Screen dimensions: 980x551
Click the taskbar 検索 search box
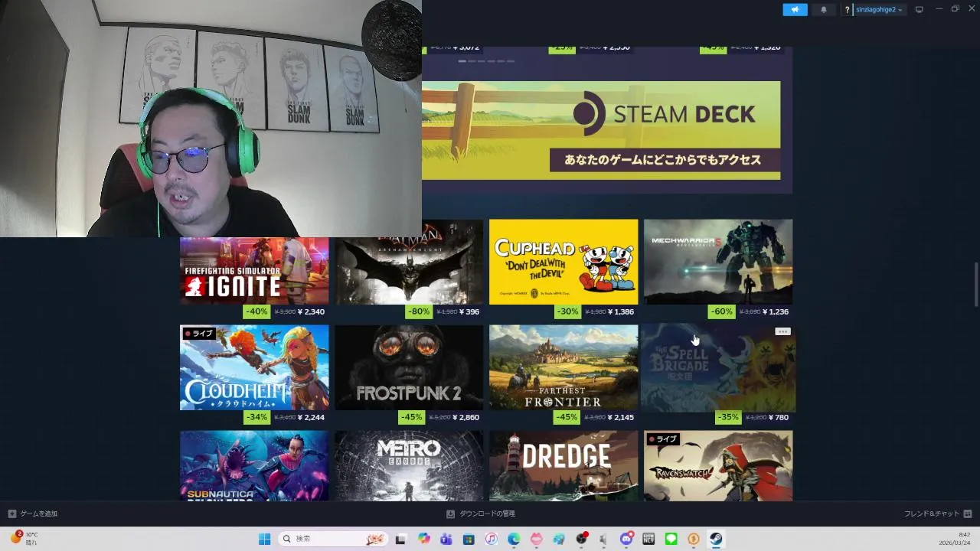click(x=333, y=539)
